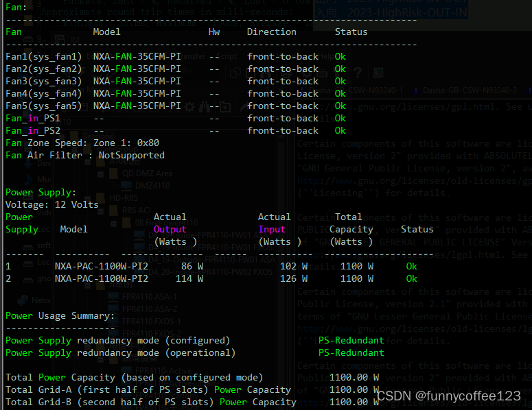Click the magenta Input column header

[x=272, y=230]
